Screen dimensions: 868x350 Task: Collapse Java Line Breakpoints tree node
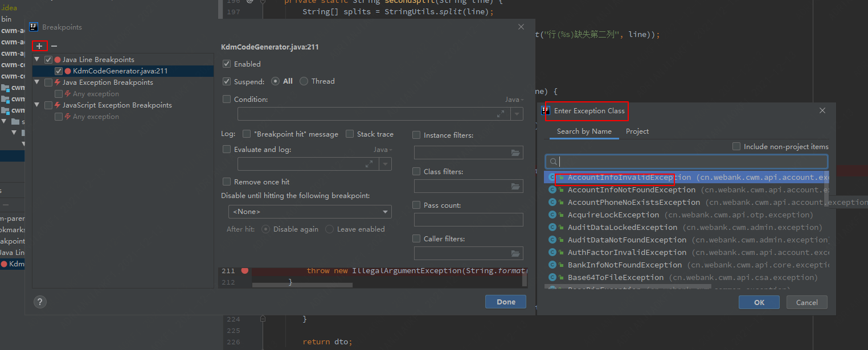(38, 60)
